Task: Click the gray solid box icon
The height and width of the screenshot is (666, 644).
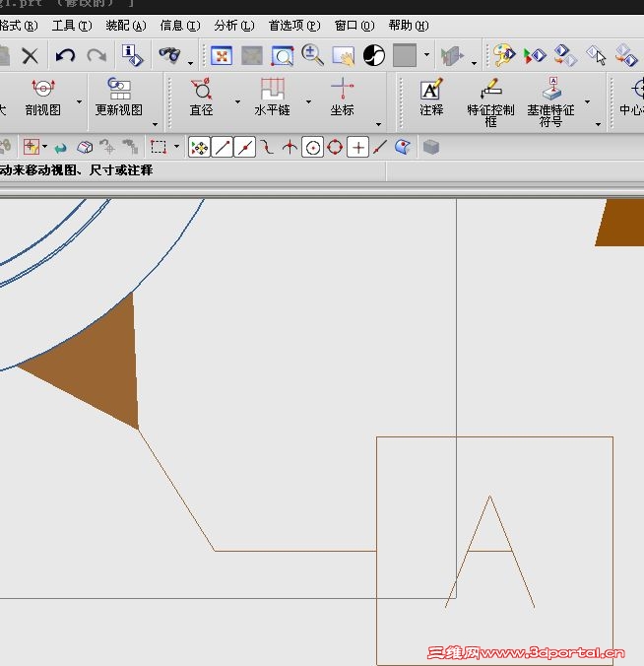Action: click(431, 148)
